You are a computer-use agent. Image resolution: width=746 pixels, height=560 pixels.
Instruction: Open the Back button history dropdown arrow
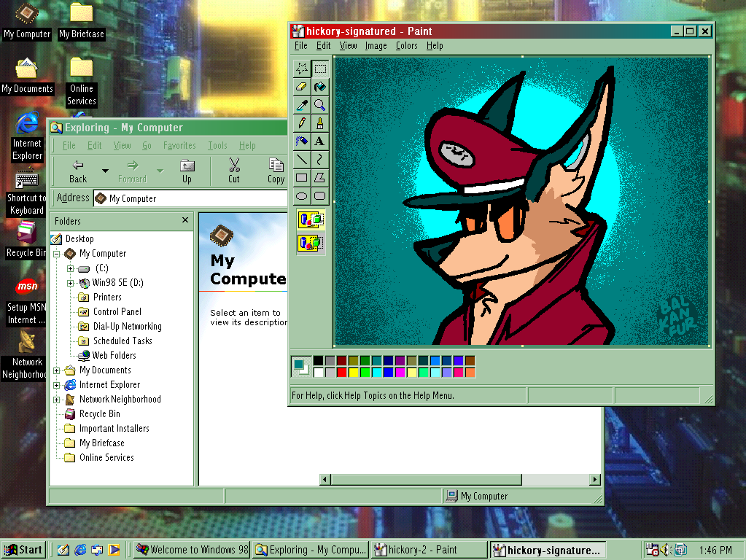coord(105,171)
